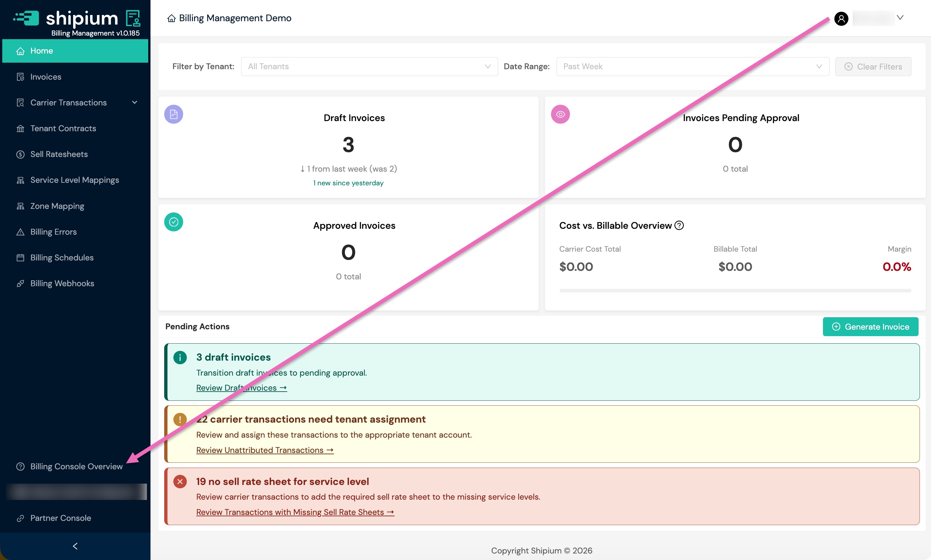This screenshot has height=560, width=931.
Task: Click the Clear Filters button
Action: (873, 67)
